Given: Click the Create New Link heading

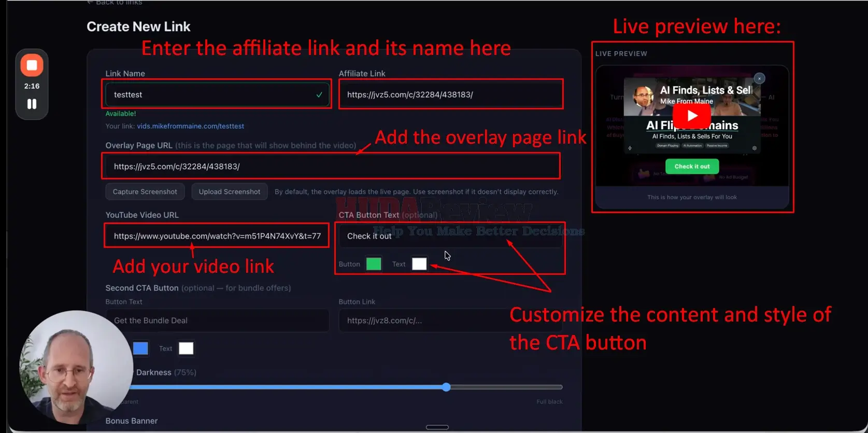Looking at the screenshot, I should 138,26.
